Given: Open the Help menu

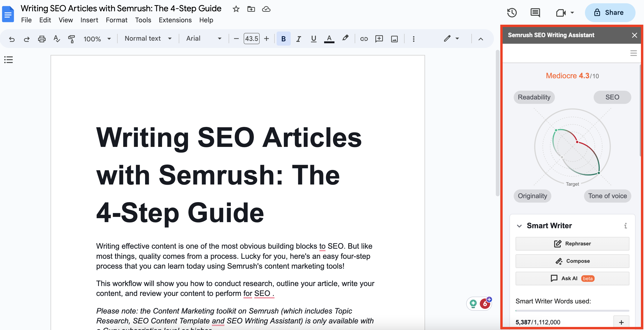Looking at the screenshot, I should (x=206, y=20).
